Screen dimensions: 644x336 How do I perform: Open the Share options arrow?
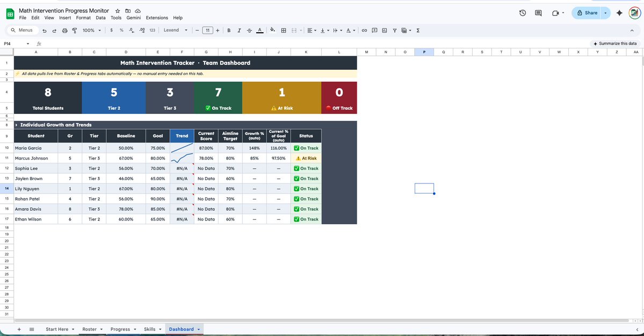pos(605,13)
